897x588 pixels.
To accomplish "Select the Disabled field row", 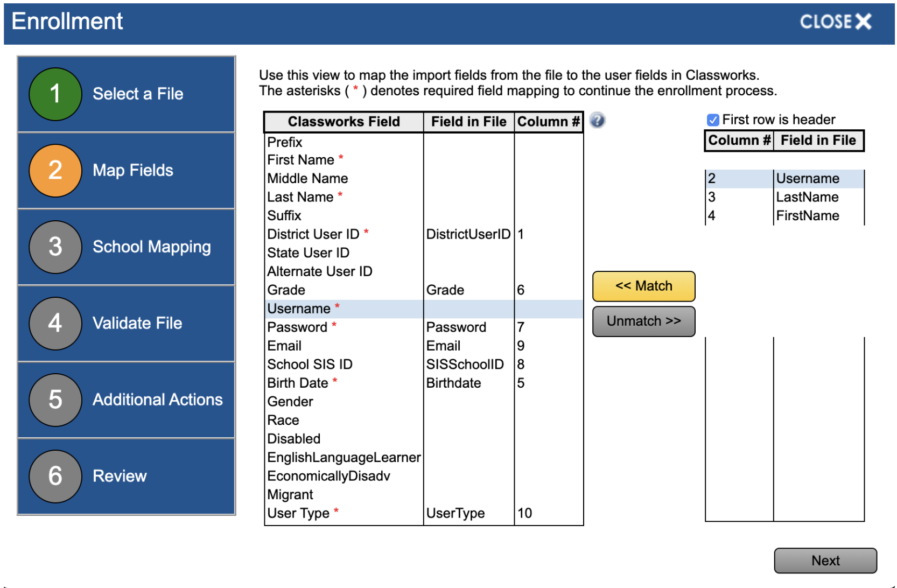I will point(424,439).
